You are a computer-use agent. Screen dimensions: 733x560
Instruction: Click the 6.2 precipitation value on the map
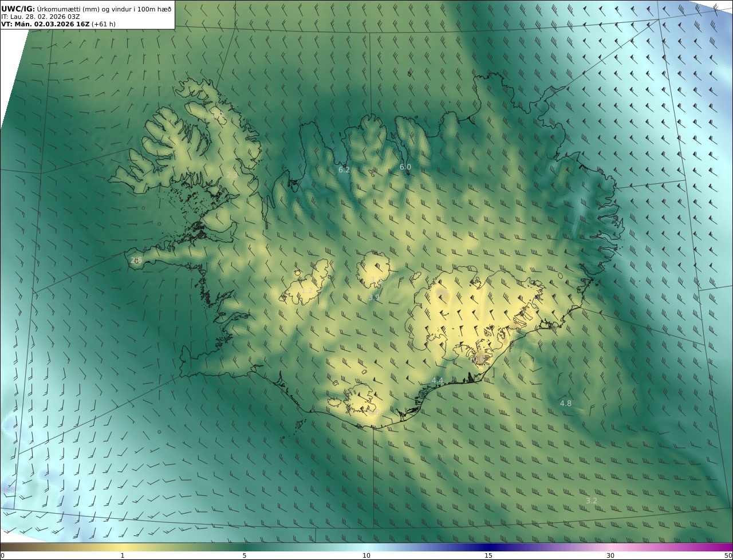(344, 170)
